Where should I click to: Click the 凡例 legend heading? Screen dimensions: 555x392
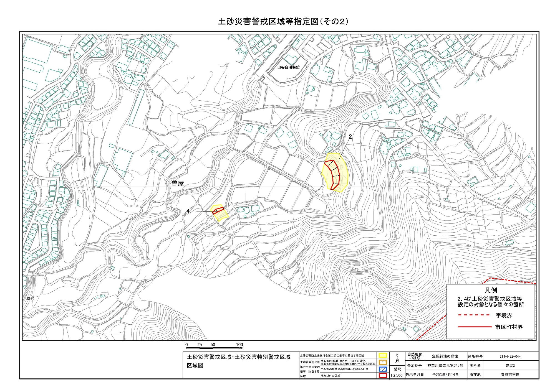[x=491, y=290]
